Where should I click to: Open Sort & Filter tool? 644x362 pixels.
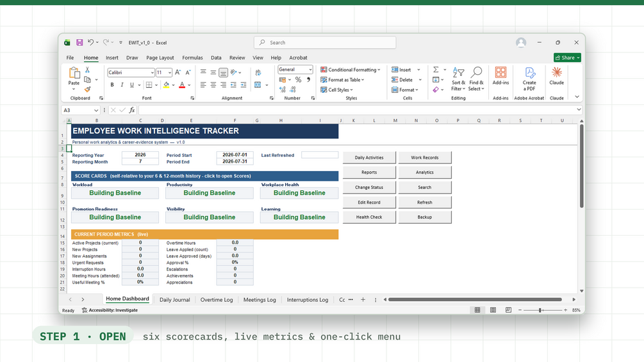(x=458, y=79)
